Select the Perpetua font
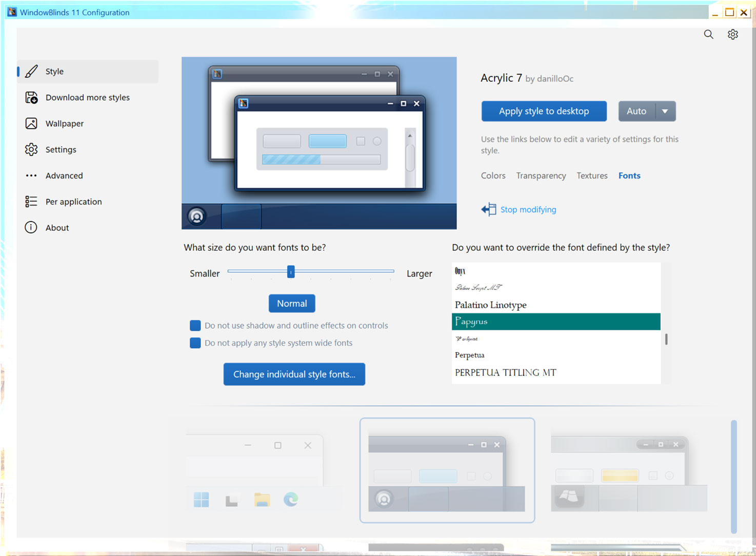 pyautogui.click(x=556, y=355)
